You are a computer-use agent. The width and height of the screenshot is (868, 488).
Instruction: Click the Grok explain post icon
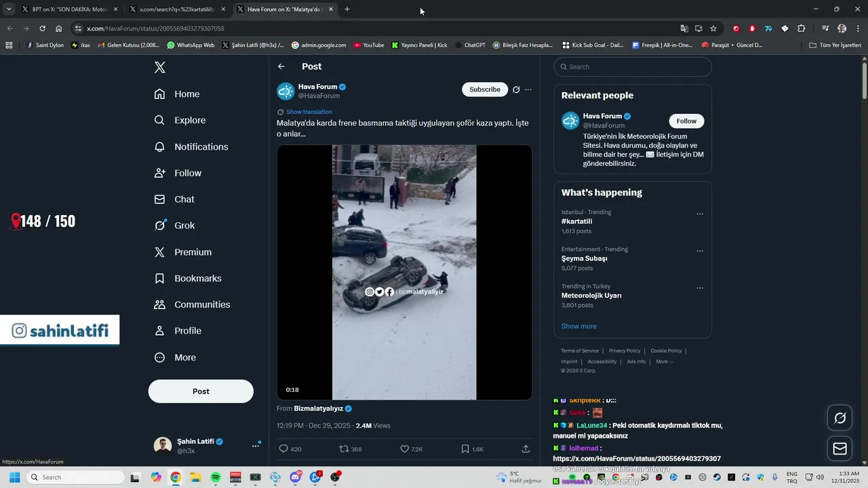point(516,89)
